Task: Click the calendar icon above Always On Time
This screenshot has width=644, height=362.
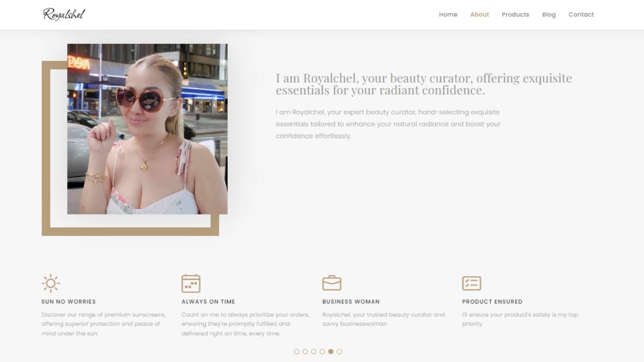Action: [x=191, y=283]
